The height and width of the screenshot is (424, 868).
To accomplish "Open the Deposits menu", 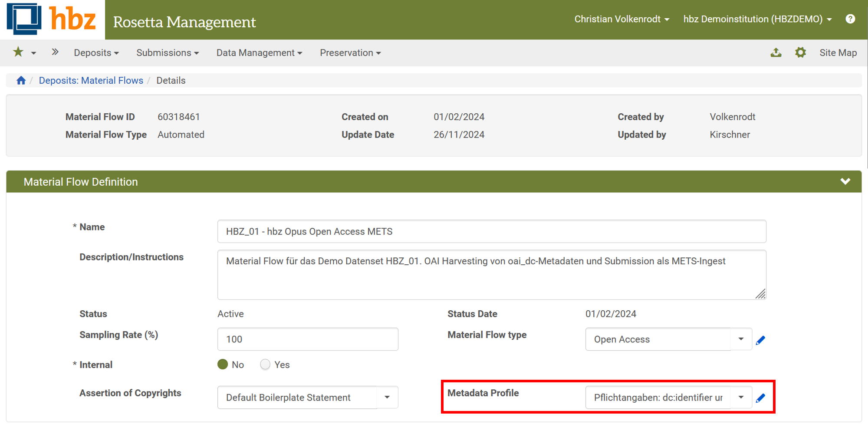I will [96, 53].
